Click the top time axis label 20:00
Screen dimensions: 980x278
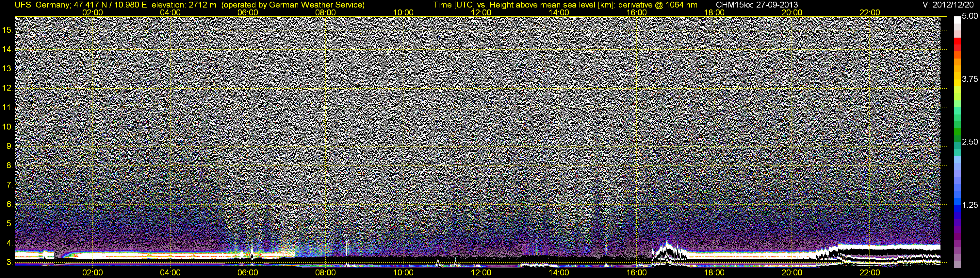point(792,12)
